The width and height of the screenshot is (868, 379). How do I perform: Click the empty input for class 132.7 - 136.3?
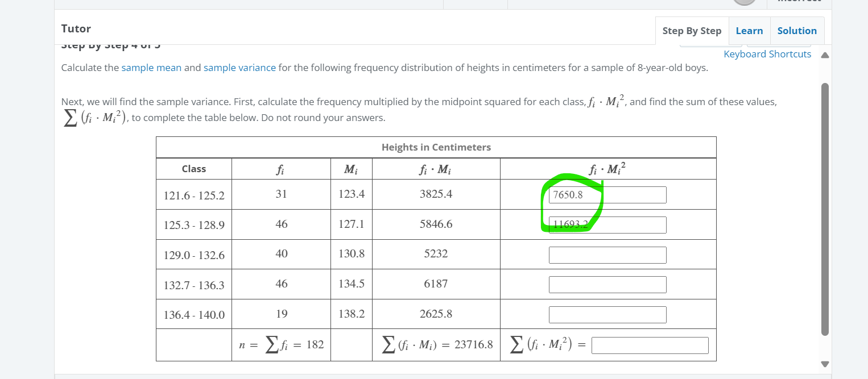pos(607,284)
